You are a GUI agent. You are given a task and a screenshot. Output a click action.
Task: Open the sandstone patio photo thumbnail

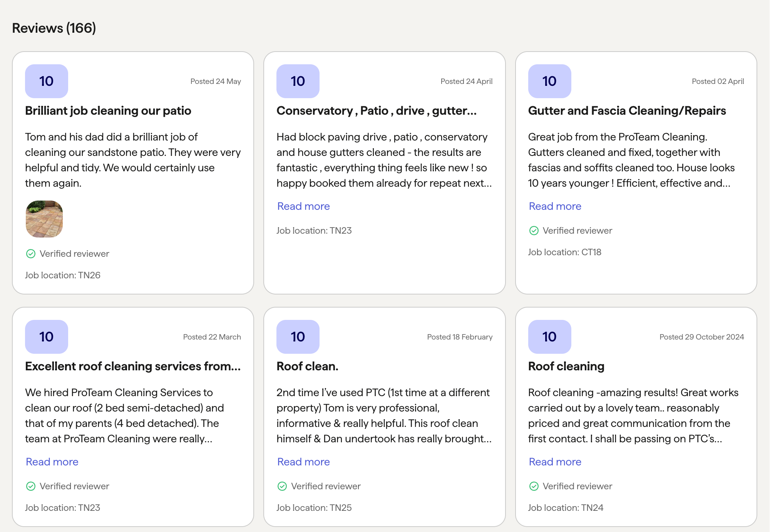coord(44,219)
